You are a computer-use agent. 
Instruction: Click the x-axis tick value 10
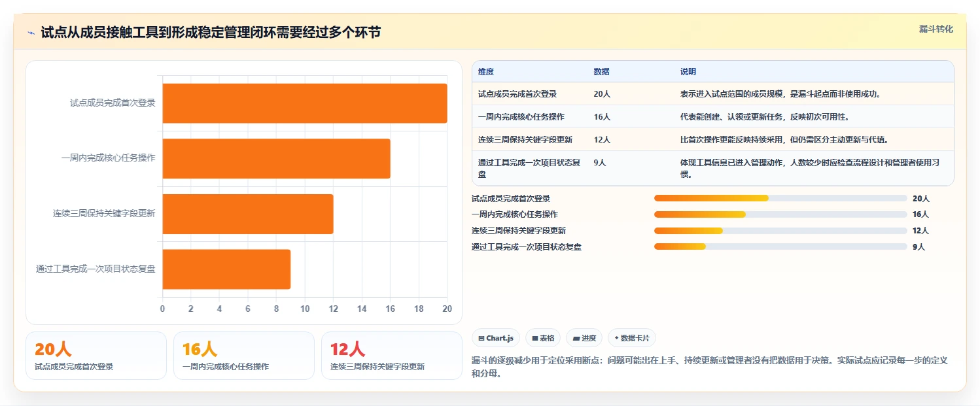[305, 309]
